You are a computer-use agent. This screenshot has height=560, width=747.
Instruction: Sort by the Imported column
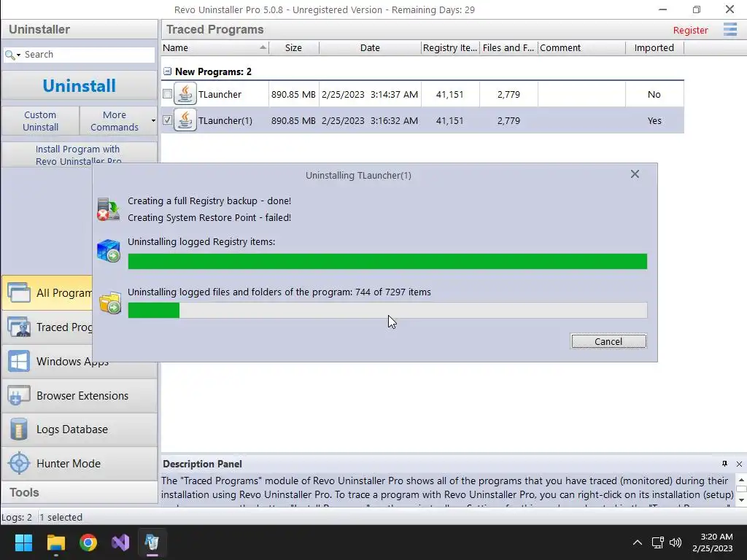(x=654, y=47)
